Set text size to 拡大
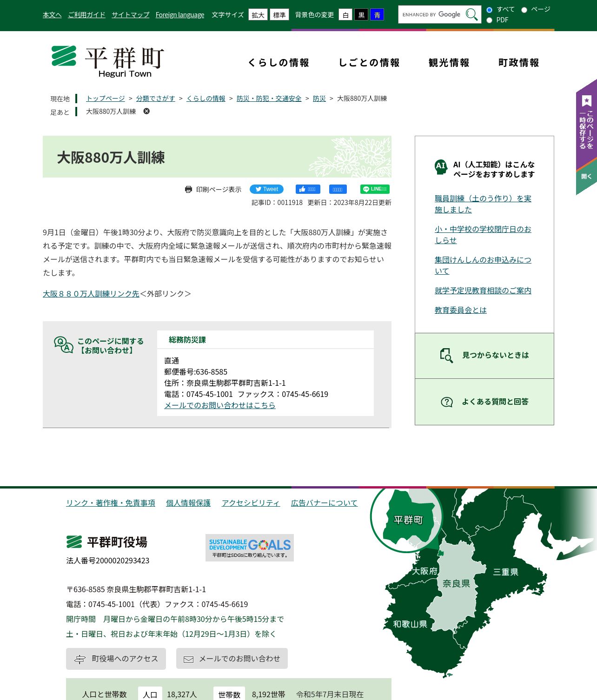Screen dimensions: 597x700 [x=258, y=15]
